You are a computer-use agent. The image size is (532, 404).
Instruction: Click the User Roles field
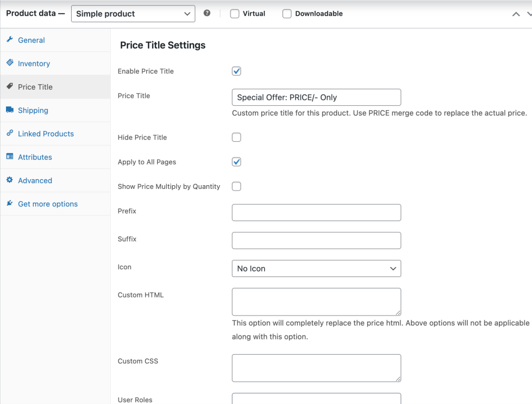click(x=316, y=400)
